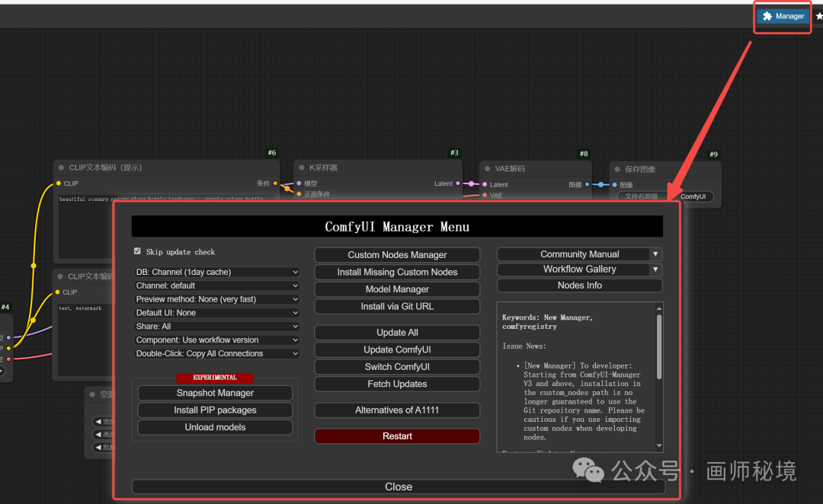Open Custom Nodes Manager
The height and width of the screenshot is (504, 823).
(397, 255)
